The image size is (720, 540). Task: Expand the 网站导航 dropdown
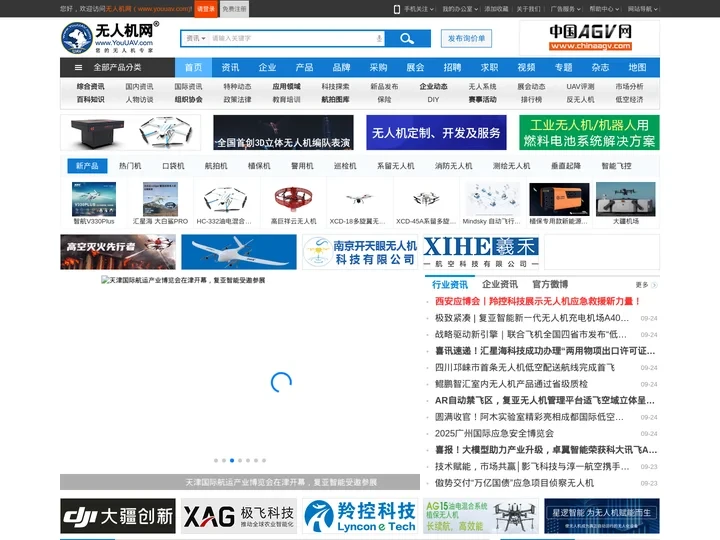[643, 9]
